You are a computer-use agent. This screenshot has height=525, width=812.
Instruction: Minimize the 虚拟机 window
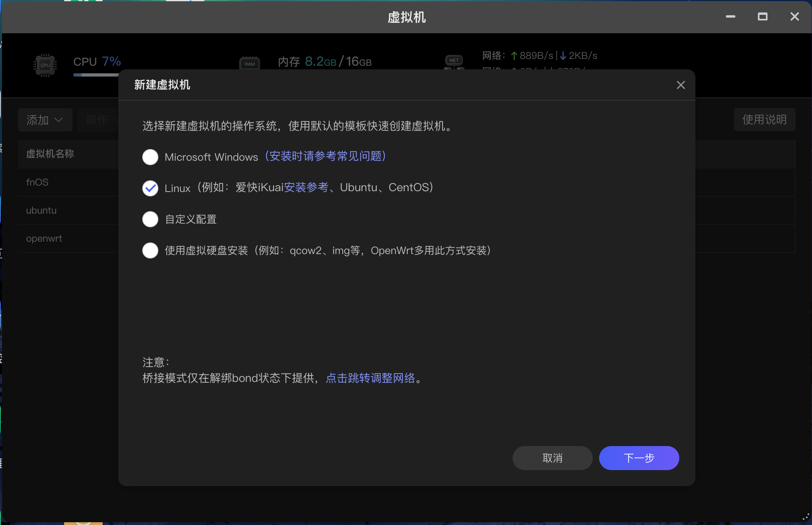(730, 17)
